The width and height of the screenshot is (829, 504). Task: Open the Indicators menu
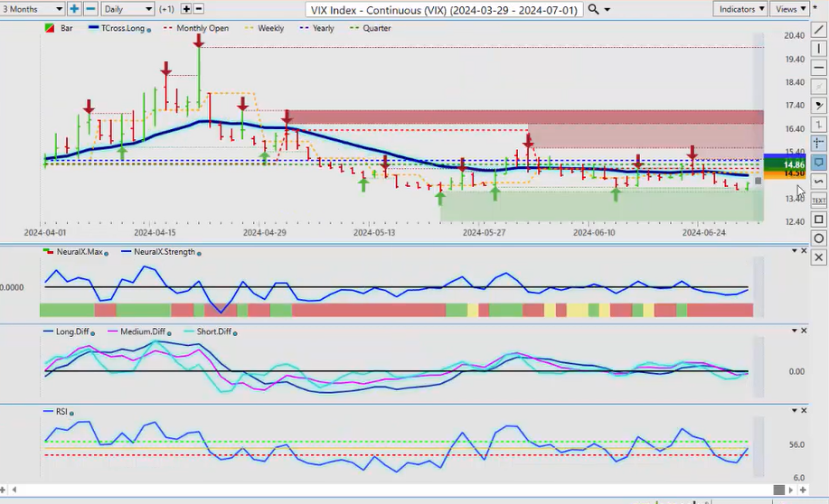point(740,9)
